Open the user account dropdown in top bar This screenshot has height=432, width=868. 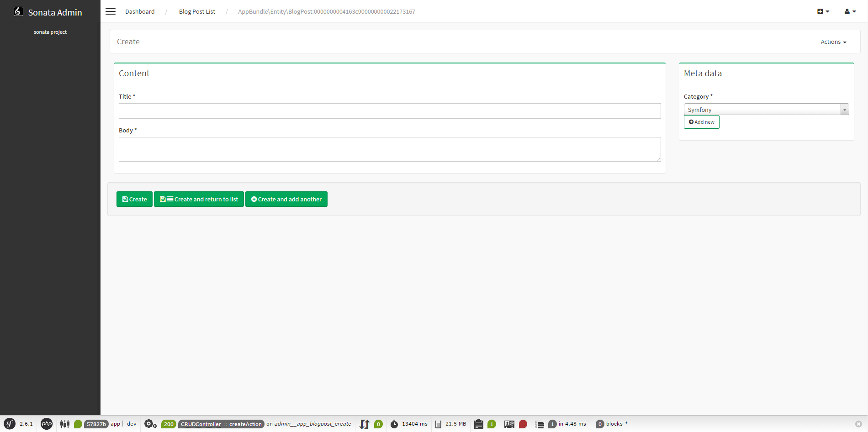850,11
